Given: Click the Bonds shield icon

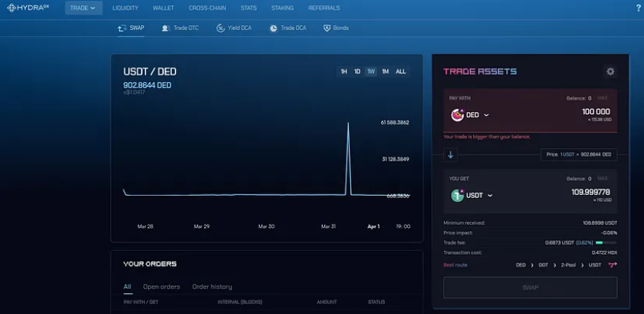Looking at the screenshot, I should (x=327, y=28).
